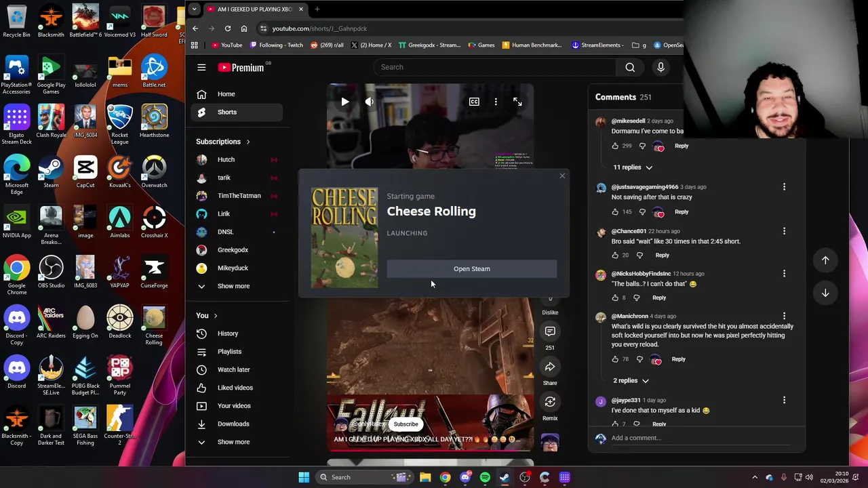The height and width of the screenshot is (488, 868).
Task: Click the YouTube Premium logo
Action: [x=243, y=67]
